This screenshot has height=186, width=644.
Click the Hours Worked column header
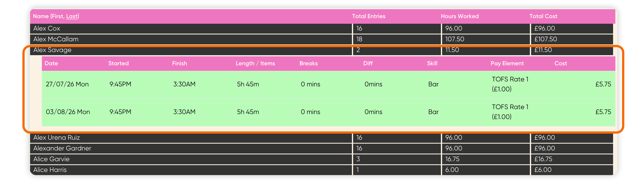pyautogui.click(x=460, y=16)
